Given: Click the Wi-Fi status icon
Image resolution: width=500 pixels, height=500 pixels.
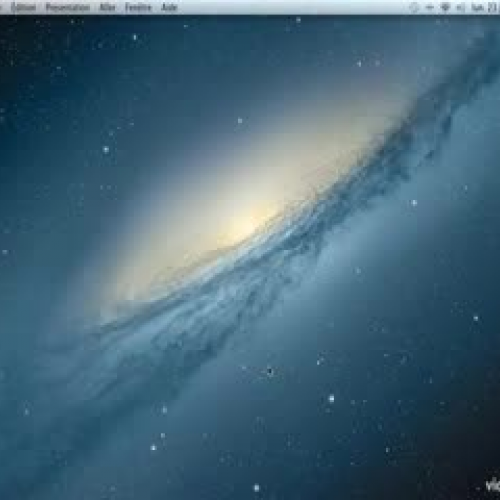Looking at the screenshot, I should tap(445, 7).
